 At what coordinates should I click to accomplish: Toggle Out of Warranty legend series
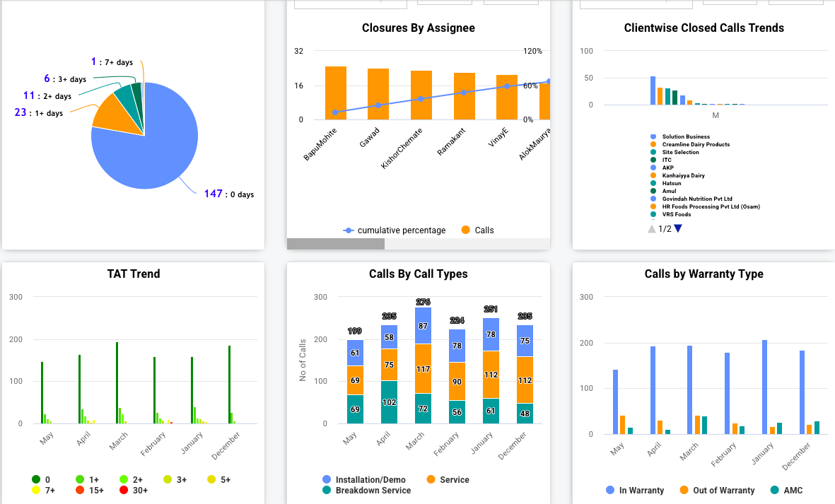pos(718,490)
